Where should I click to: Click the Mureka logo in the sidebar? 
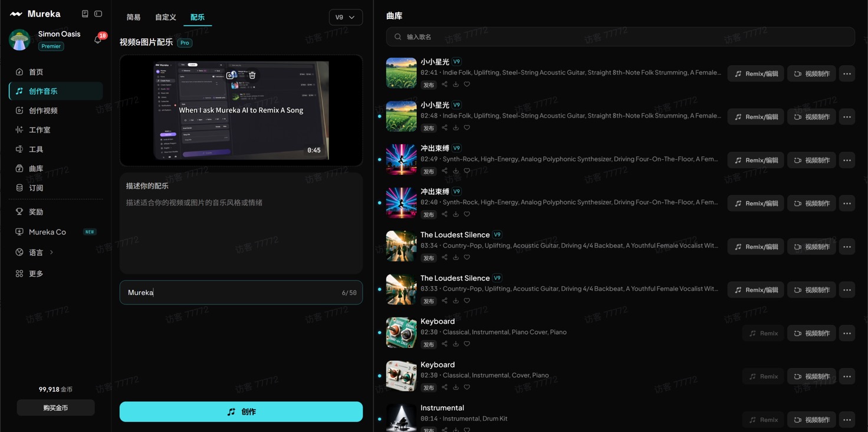coord(35,14)
